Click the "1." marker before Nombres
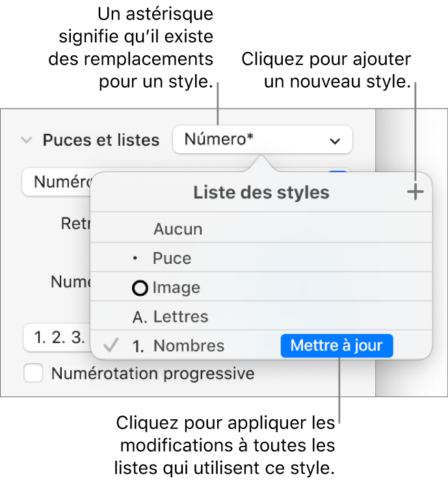The height and width of the screenshot is (481, 448). [x=138, y=346]
